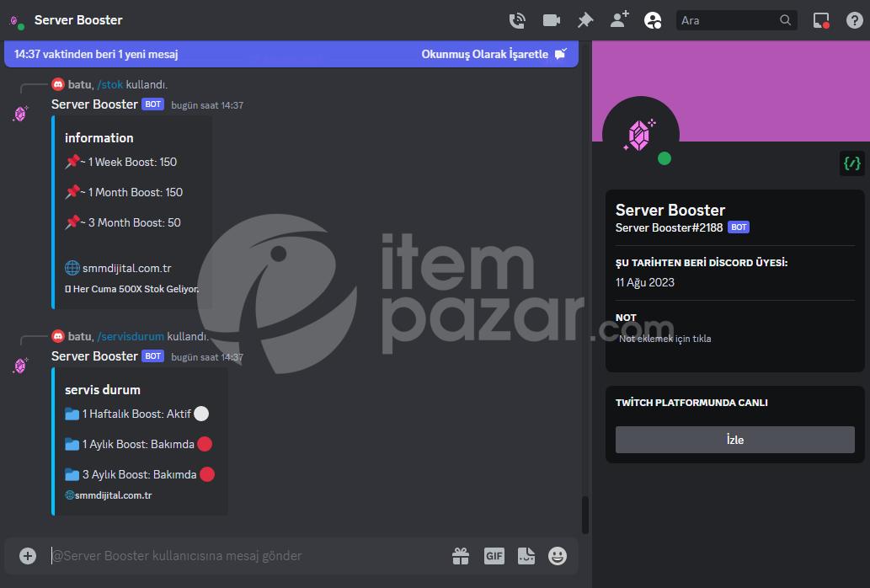Click bot avatar beside information message
Screen dimensions: 870x588
20,114
